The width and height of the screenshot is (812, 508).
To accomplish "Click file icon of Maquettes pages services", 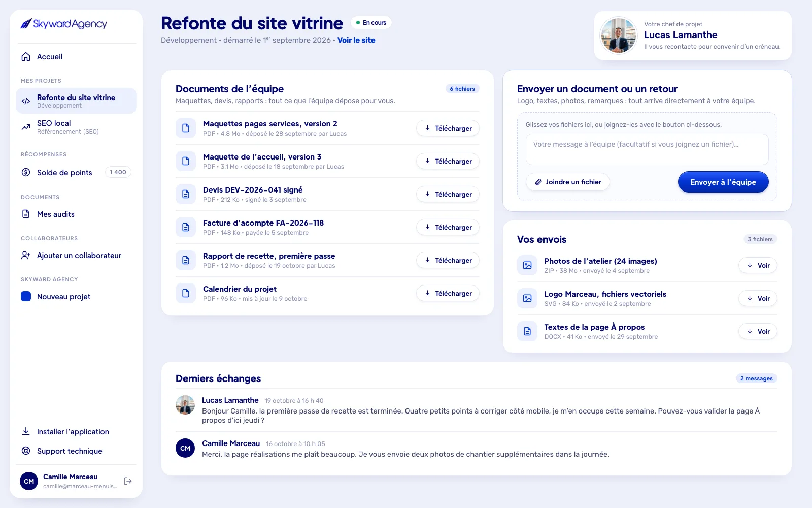I will 186,128.
